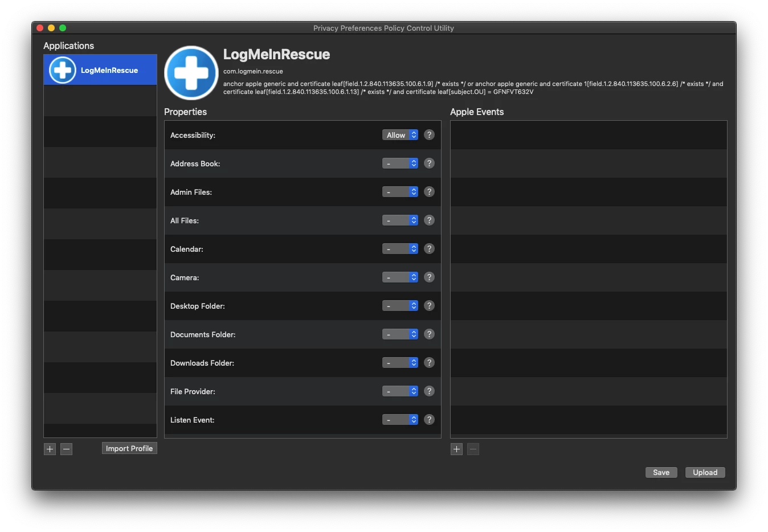The image size is (768, 532).
Task: Show help for Camera property
Action: (x=430, y=277)
